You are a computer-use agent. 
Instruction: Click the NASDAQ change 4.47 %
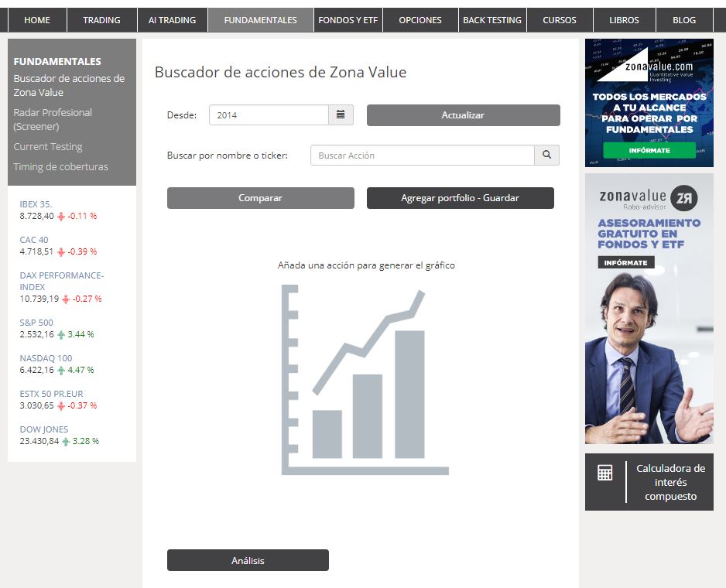pyautogui.click(x=80, y=371)
